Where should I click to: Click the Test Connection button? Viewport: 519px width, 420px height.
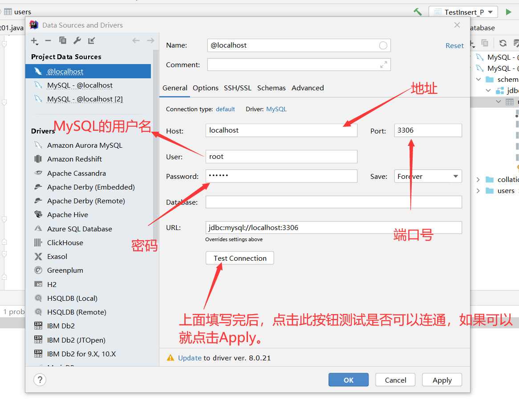coord(239,258)
